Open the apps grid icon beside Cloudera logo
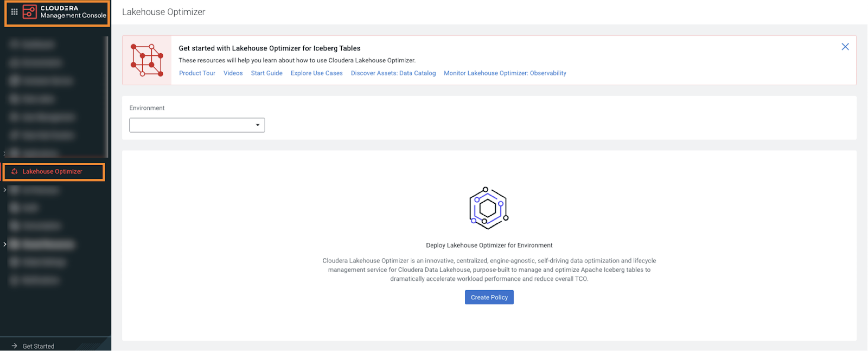Screen dimensions: 868x351 (14, 11)
